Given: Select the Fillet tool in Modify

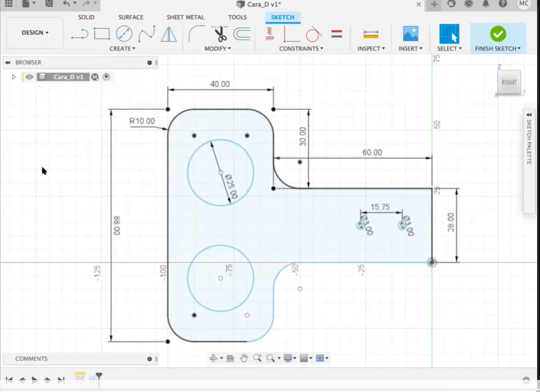Looking at the screenshot, I should [197, 34].
